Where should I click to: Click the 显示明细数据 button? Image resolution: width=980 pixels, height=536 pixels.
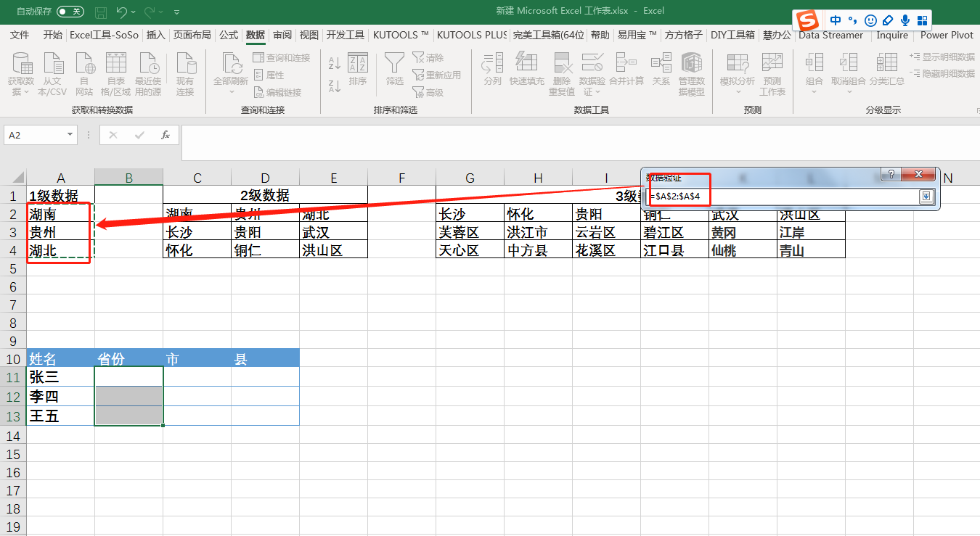(x=942, y=57)
